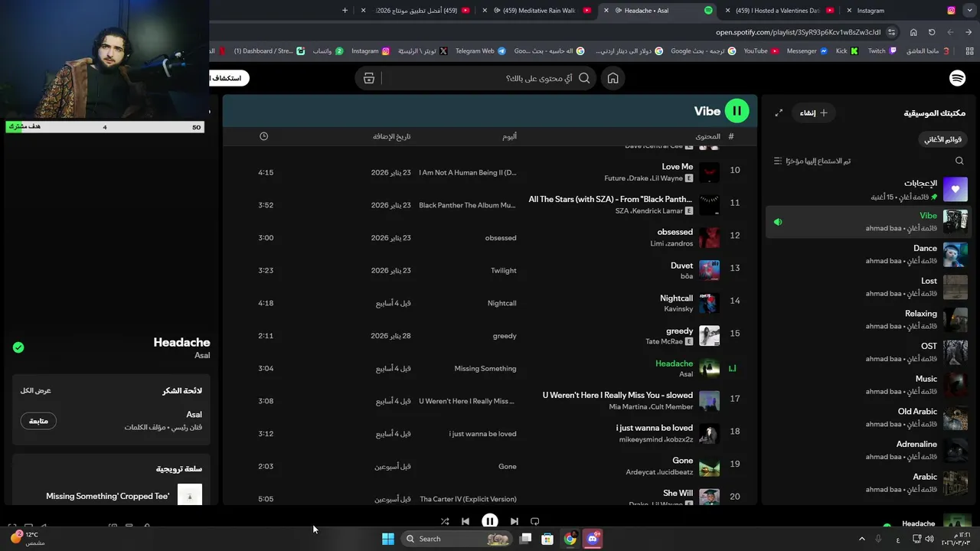
Task: Click the 'استكشاف' explore button
Action: [x=228, y=78]
